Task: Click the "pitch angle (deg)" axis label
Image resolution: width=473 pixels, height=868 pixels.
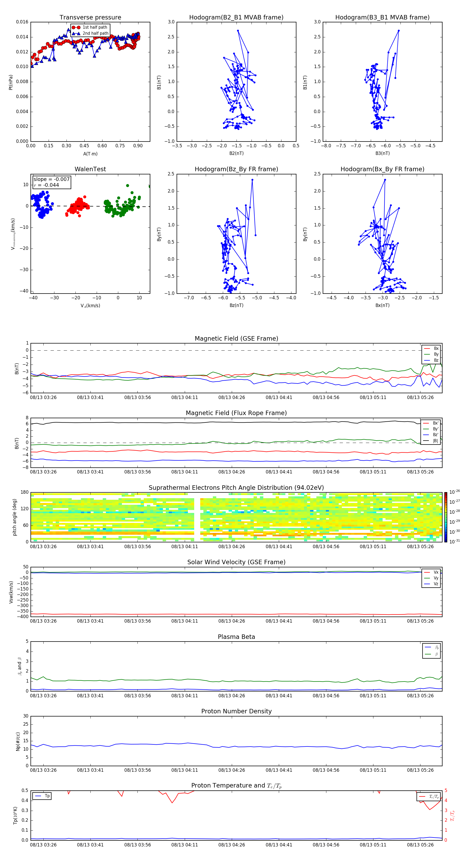Action: coord(14,517)
